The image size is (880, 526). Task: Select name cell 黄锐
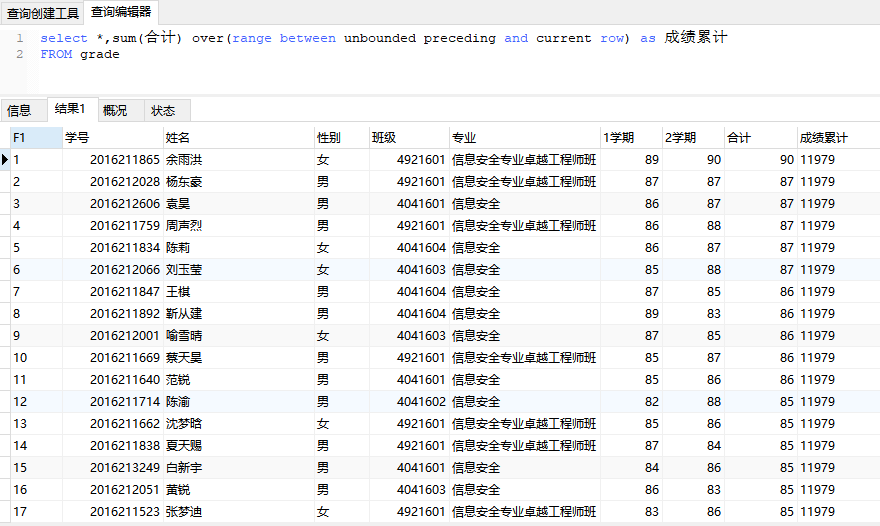click(239, 490)
